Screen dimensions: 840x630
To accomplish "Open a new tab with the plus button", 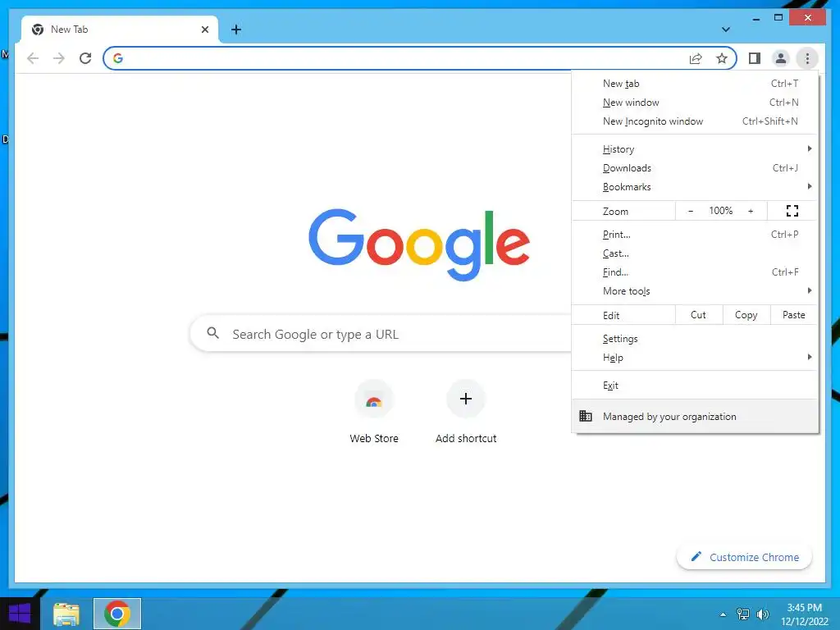I will coord(236,30).
